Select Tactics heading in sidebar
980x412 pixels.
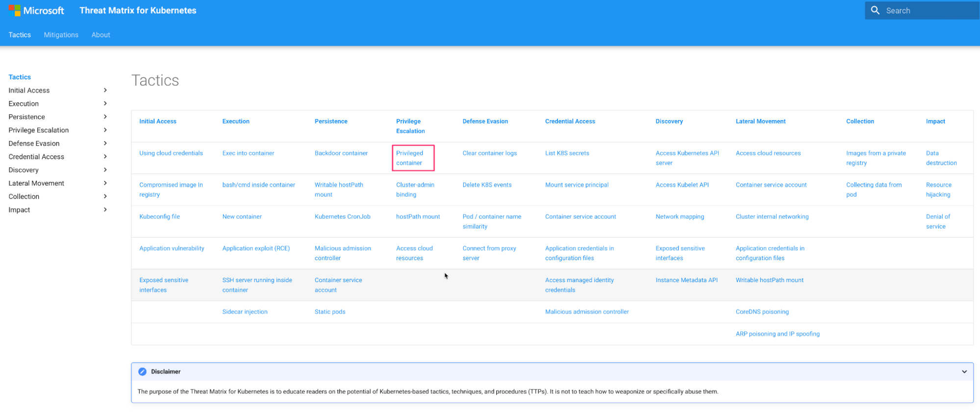(x=20, y=77)
